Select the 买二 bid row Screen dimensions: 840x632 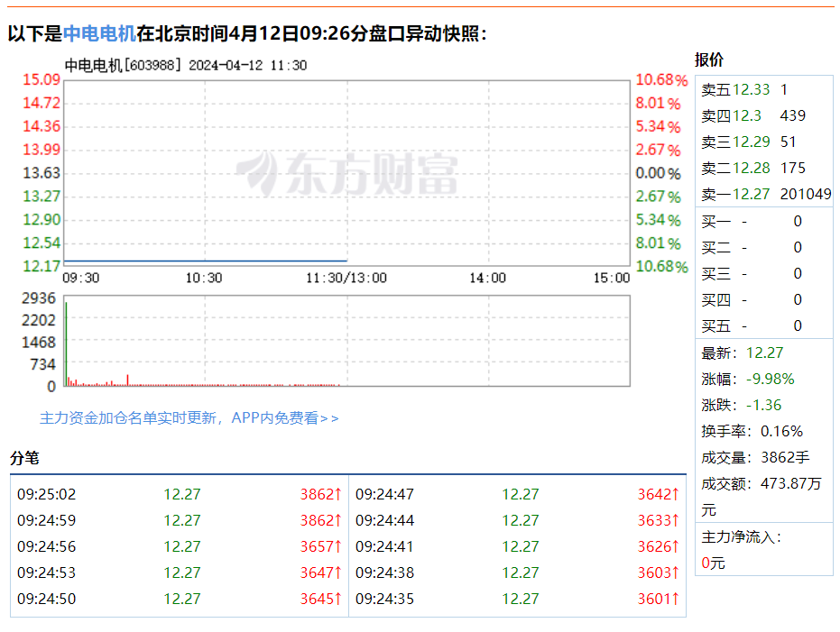764,248
